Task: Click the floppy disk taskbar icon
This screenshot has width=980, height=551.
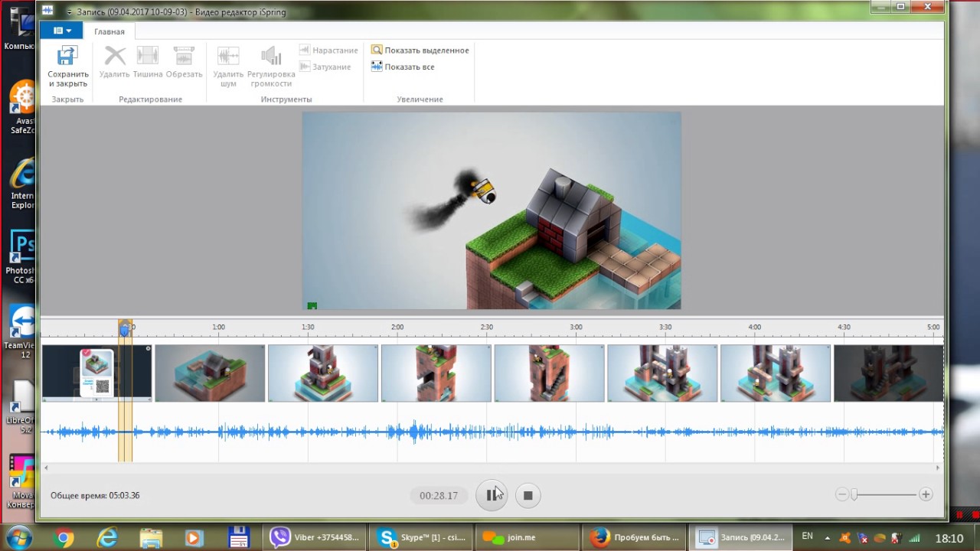Action: [x=238, y=537]
